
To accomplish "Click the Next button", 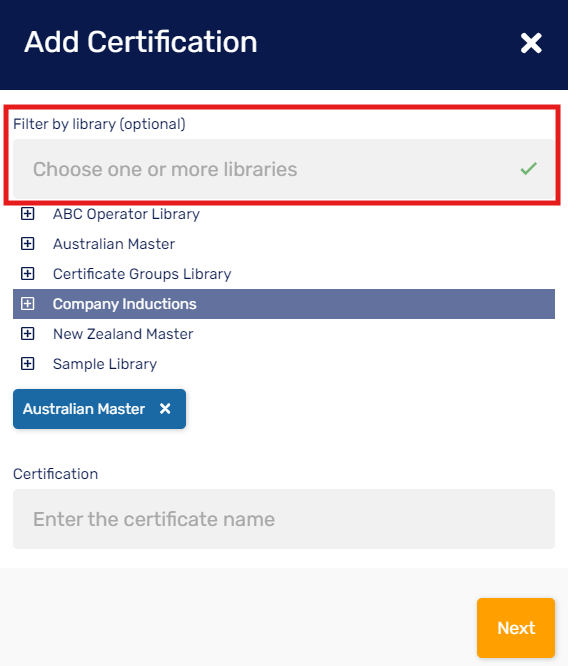I will 516,628.
